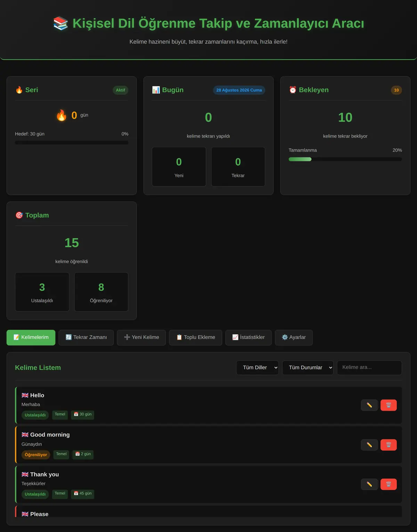Open the Tüm Diller language dropdown
The width and height of the screenshot is (417, 532).
pyautogui.click(x=257, y=367)
